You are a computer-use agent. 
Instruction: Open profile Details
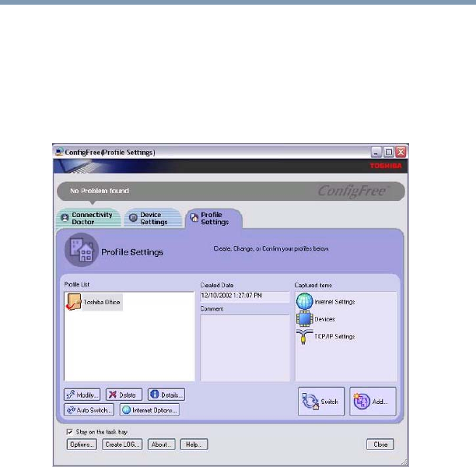[166, 395]
